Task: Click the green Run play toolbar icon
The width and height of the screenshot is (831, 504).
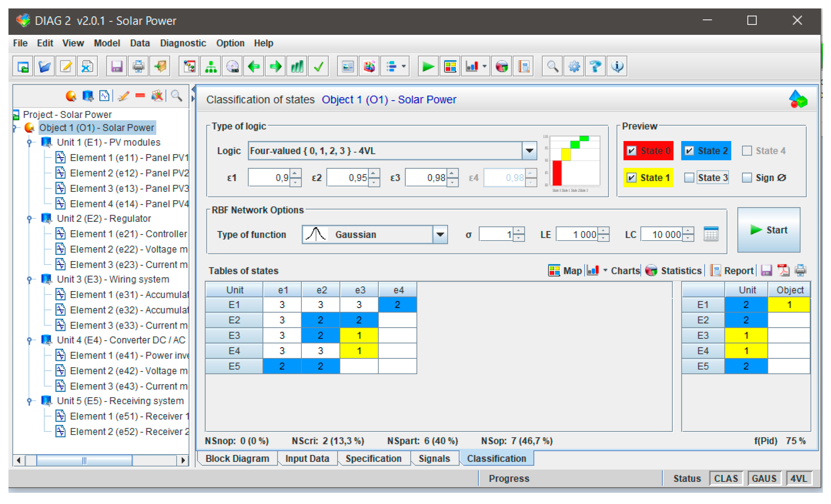Action: pyautogui.click(x=428, y=66)
